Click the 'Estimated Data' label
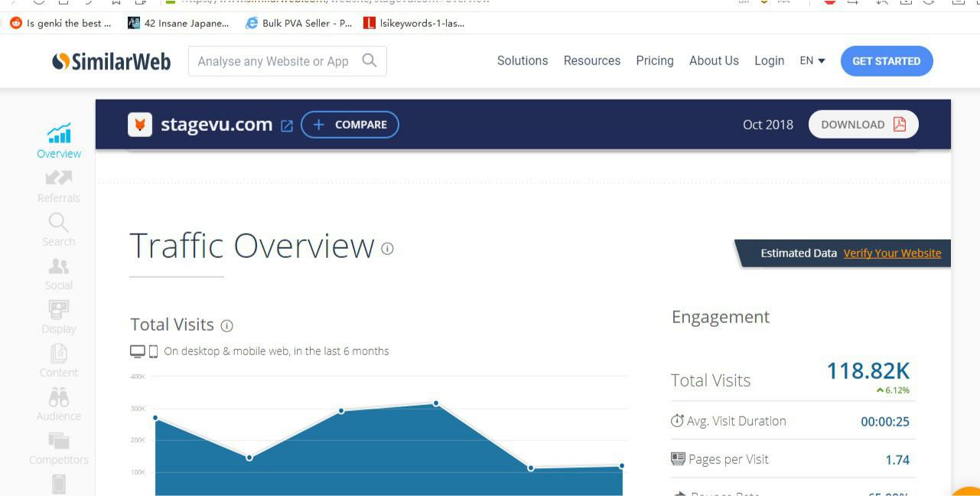 pos(799,253)
